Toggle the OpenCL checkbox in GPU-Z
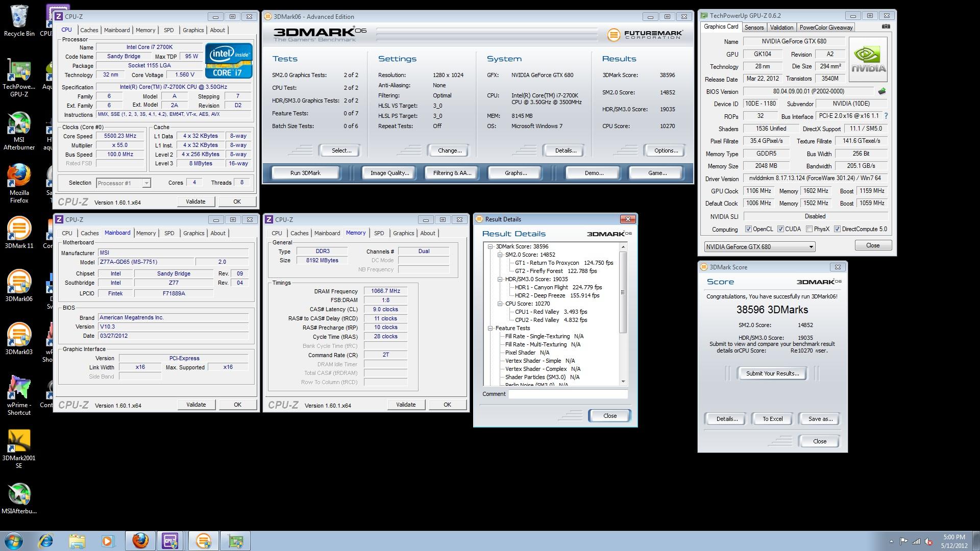The height and width of the screenshot is (551, 980). pos(748,229)
